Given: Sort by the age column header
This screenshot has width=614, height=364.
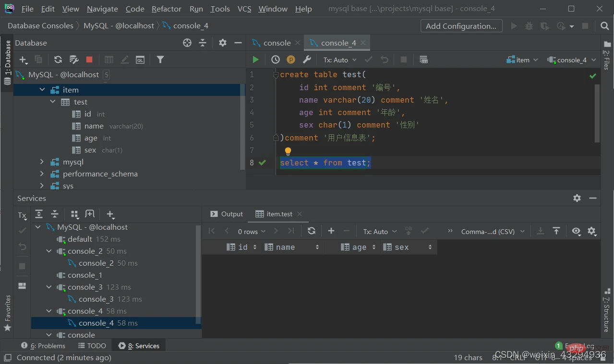Looking at the screenshot, I should [x=359, y=247].
